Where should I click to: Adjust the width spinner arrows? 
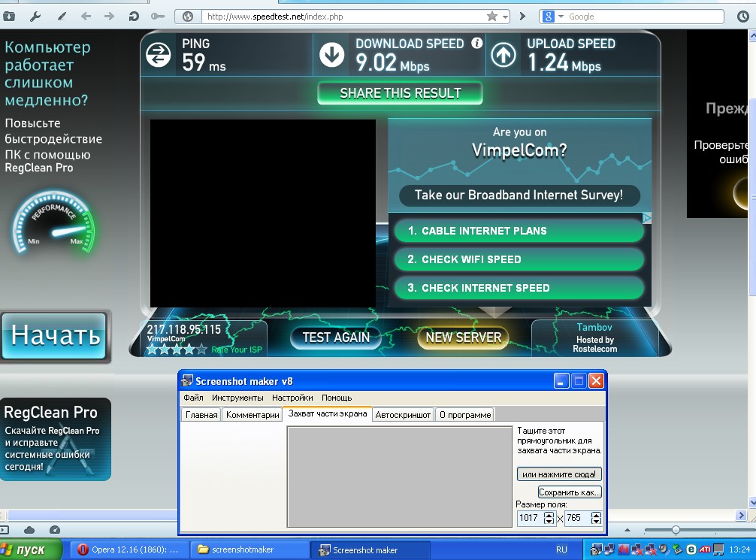tap(549, 518)
